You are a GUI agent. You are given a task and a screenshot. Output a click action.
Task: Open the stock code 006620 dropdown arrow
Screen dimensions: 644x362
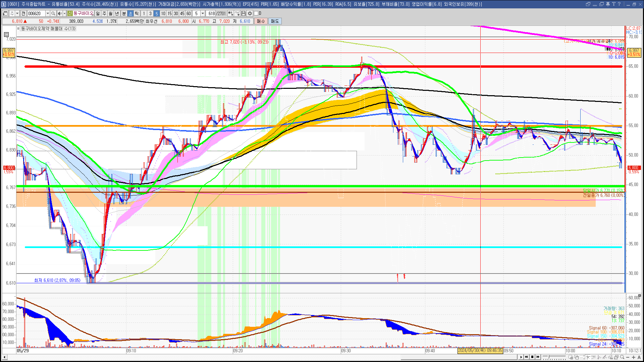point(48,13)
